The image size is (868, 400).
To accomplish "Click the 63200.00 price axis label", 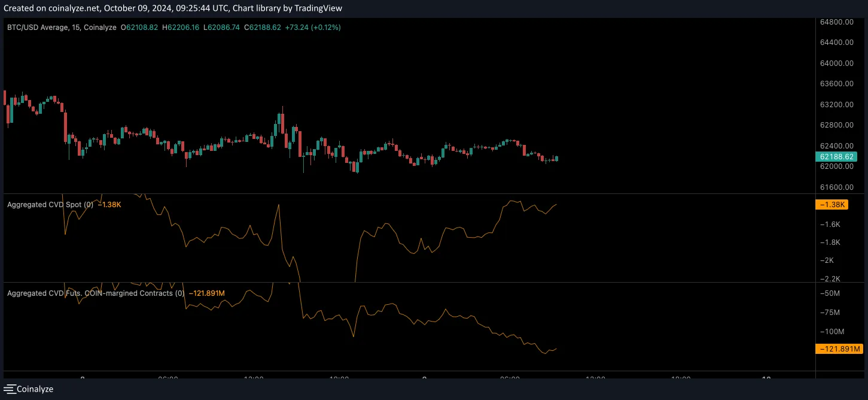I will (x=836, y=104).
